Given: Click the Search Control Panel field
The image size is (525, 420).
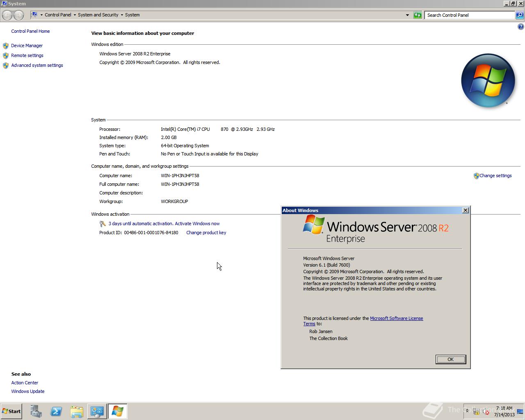Looking at the screenshot, I should 470,15.
